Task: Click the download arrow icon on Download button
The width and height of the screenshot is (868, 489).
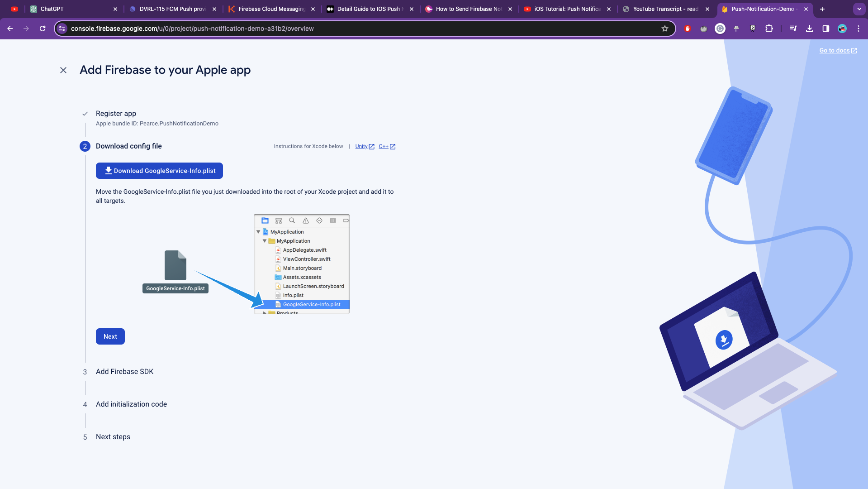Action: click(109, 171)
